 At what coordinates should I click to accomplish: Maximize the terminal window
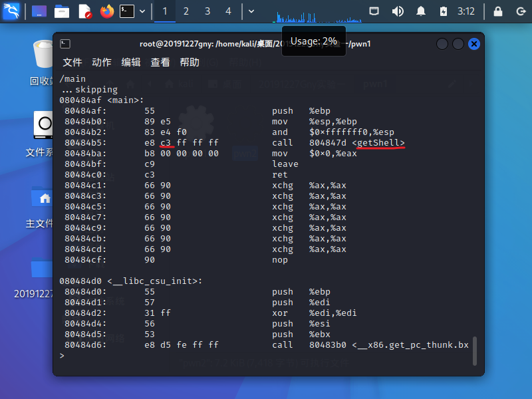pos(458,44)
